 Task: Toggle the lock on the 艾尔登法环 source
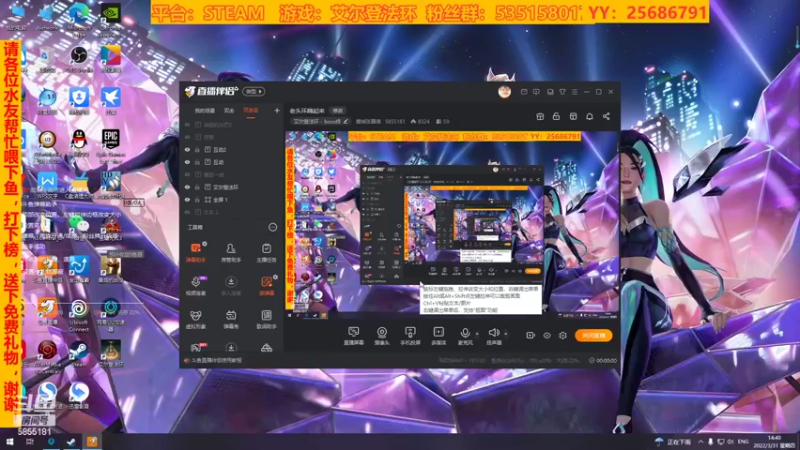pyautogui.click(x=197, y=187)
